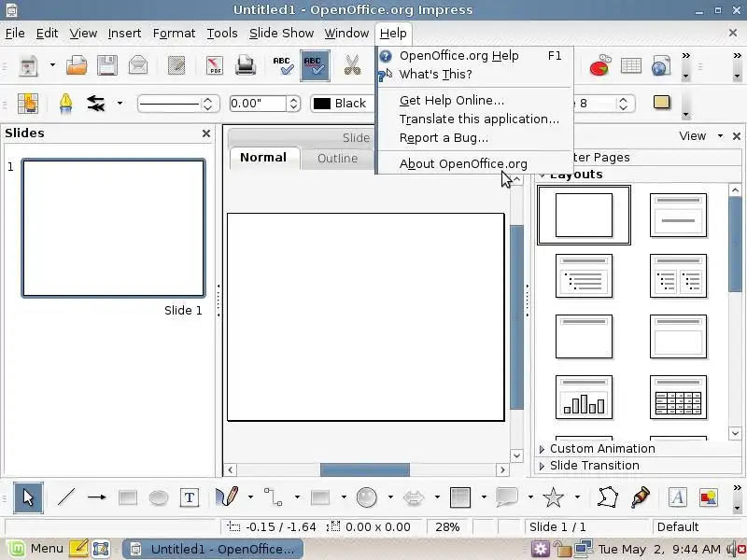Click the Document as E-mail icon
Image resolution: width=747 pixels, height=560 pixels.
point(138,65)
